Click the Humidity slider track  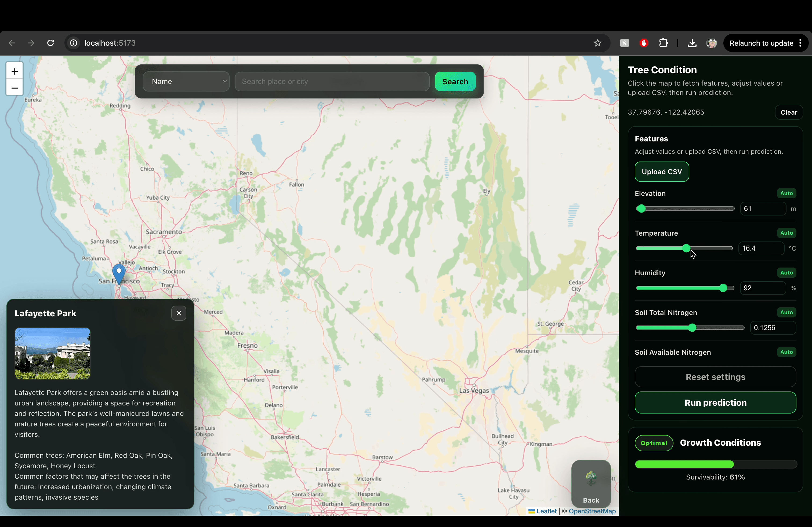pos(685,288)
